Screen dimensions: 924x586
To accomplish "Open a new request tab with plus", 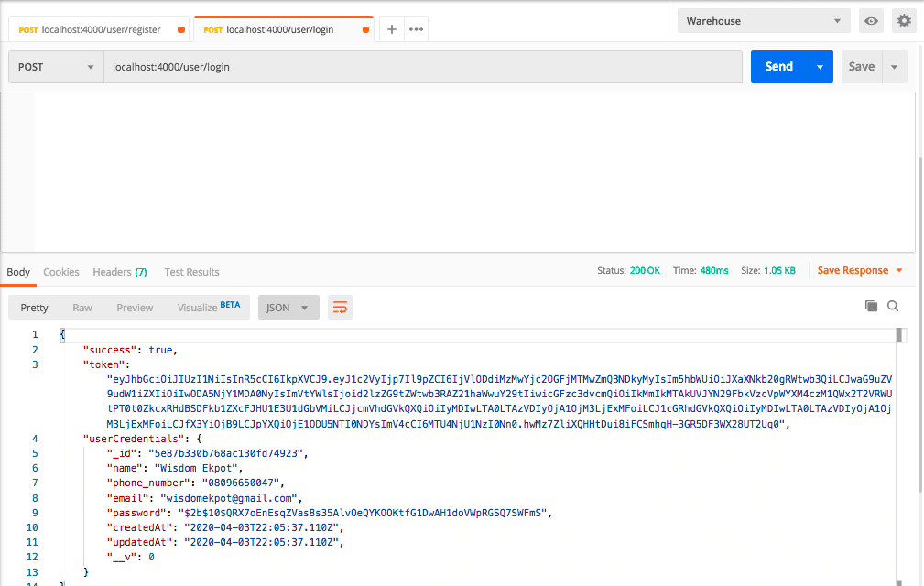I will point(391,29).
